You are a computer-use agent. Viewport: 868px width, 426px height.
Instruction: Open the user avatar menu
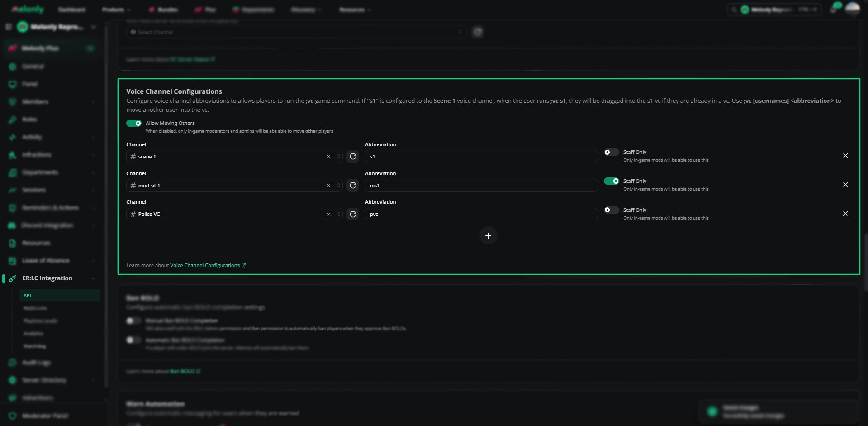click(853, 9)
